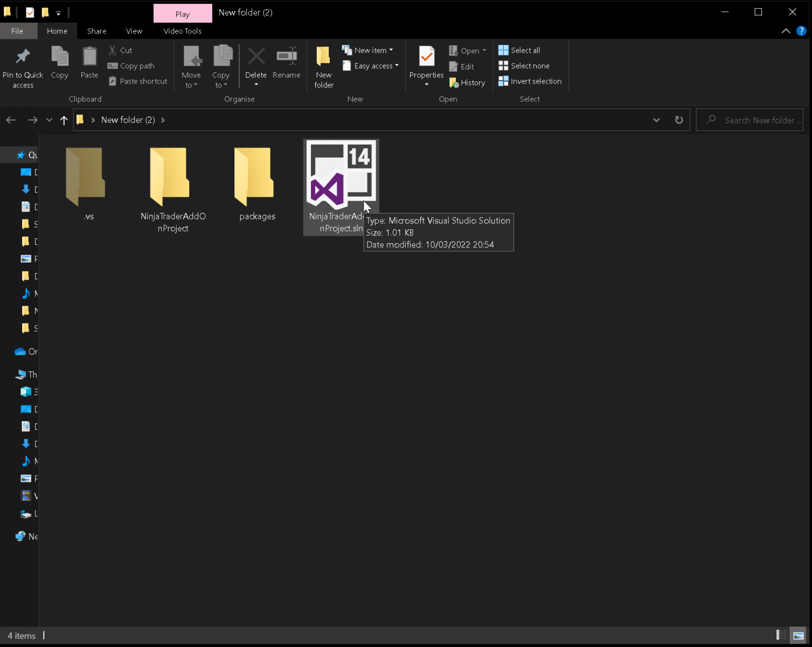The width and height of the screenshot is (812, 647).
Task: Go up one folder level
Action: pyautogui.click(x=64, y=120)
